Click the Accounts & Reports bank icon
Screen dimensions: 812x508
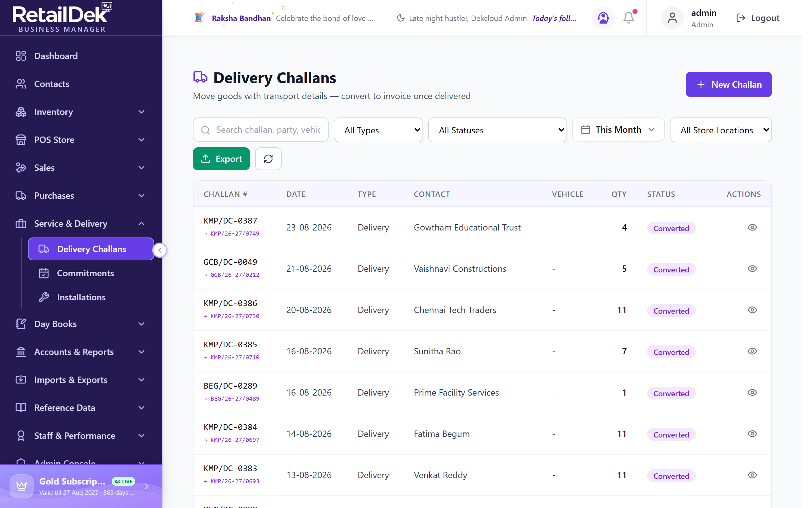(21, 352)
